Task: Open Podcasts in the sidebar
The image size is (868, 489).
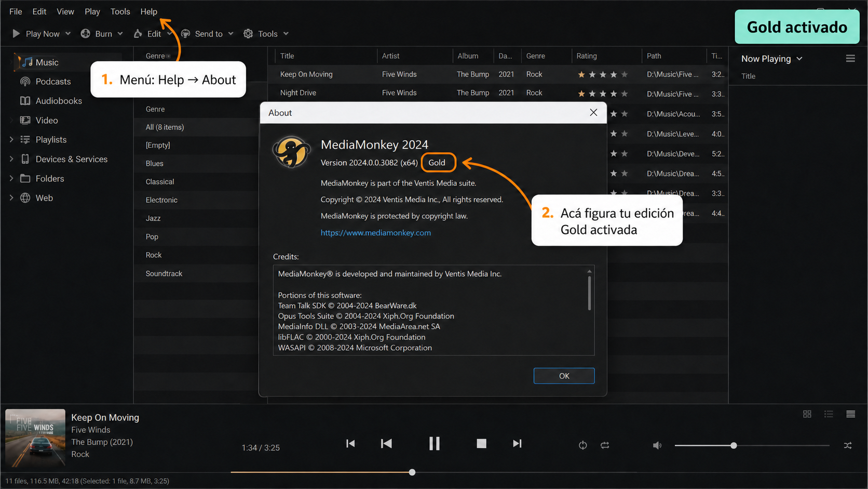Action: click(x=53, y=82)
